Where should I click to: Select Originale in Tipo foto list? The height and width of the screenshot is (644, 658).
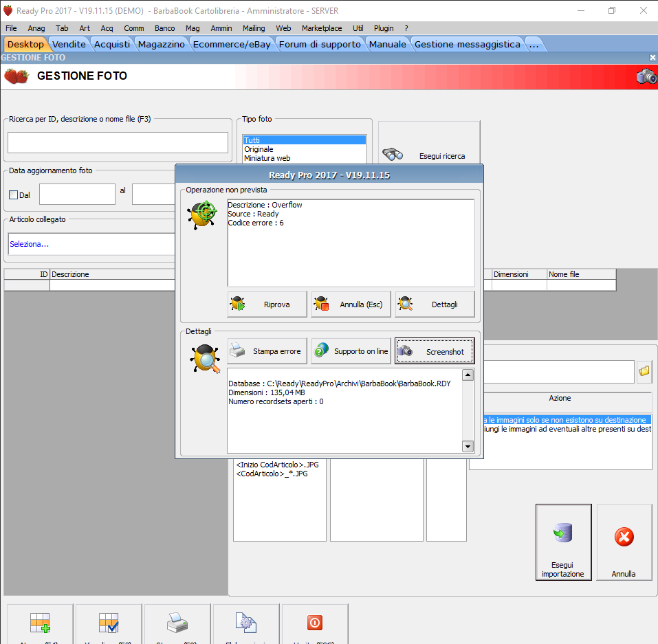coord(304,149)
